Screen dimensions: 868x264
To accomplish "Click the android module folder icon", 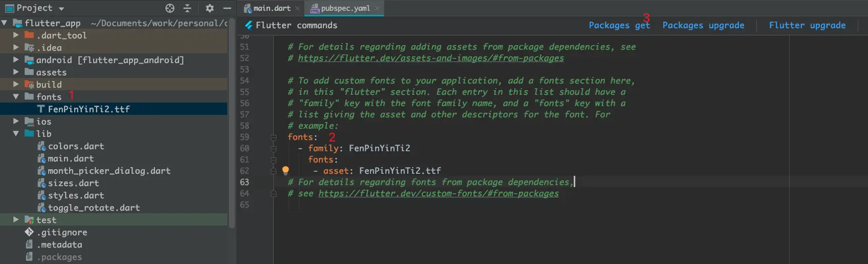I will [29, 60].
